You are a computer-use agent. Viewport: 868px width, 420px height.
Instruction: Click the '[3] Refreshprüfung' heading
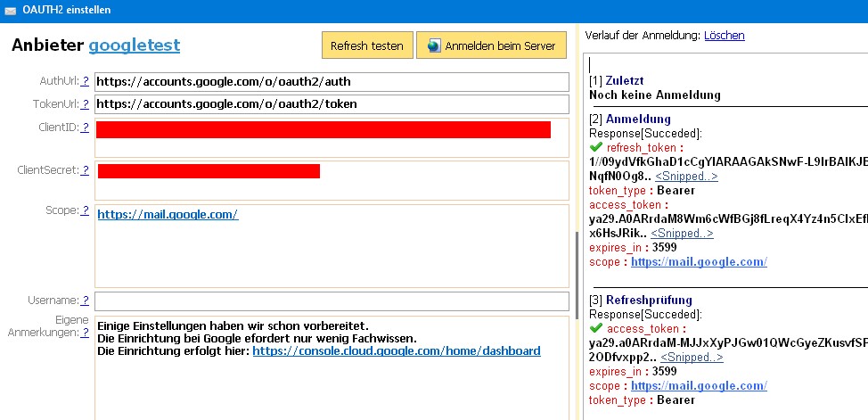pos(641,301)
